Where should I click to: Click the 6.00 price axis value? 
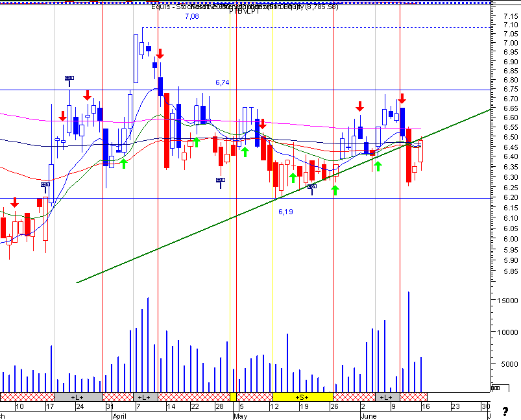point(511,239)
